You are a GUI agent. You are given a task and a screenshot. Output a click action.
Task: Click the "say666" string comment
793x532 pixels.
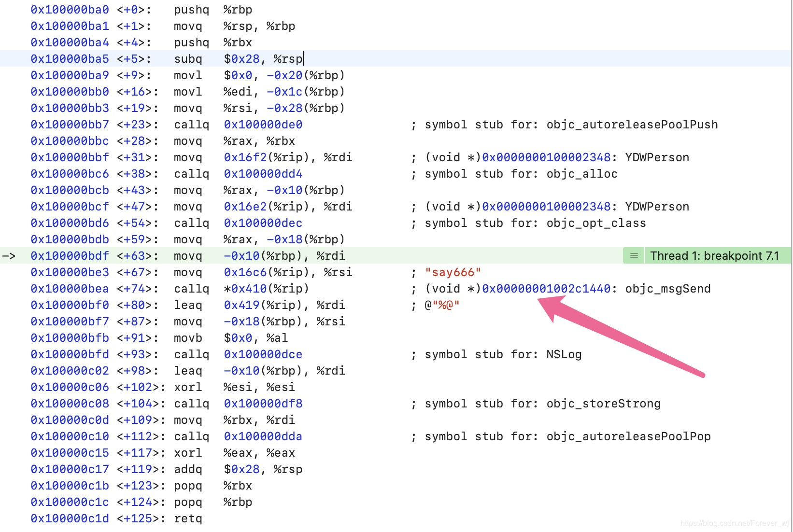pyautogui.click(x=453, y=272)
